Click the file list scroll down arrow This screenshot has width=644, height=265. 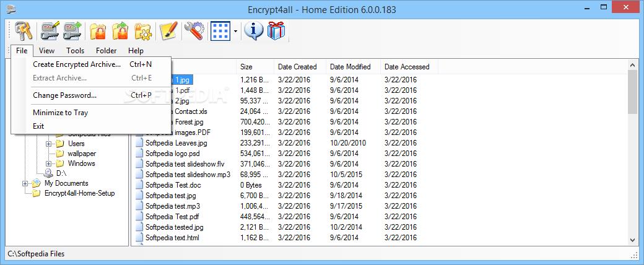[632, 240]
